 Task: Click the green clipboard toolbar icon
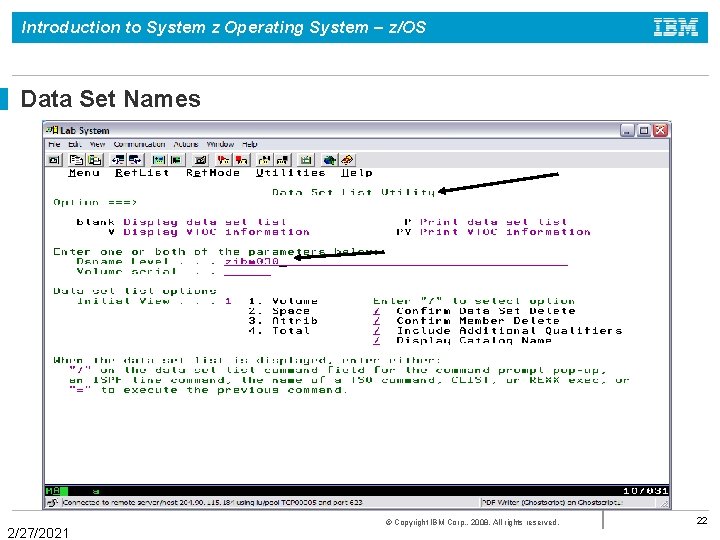pos(306,160)
